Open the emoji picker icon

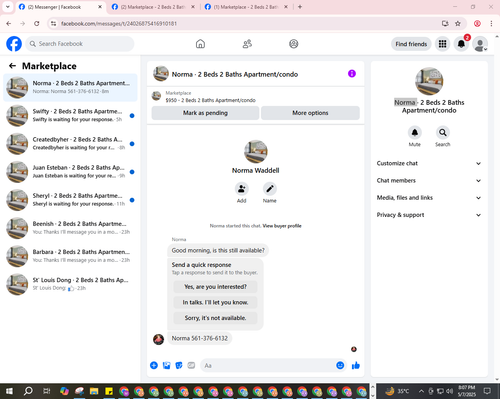340,365
